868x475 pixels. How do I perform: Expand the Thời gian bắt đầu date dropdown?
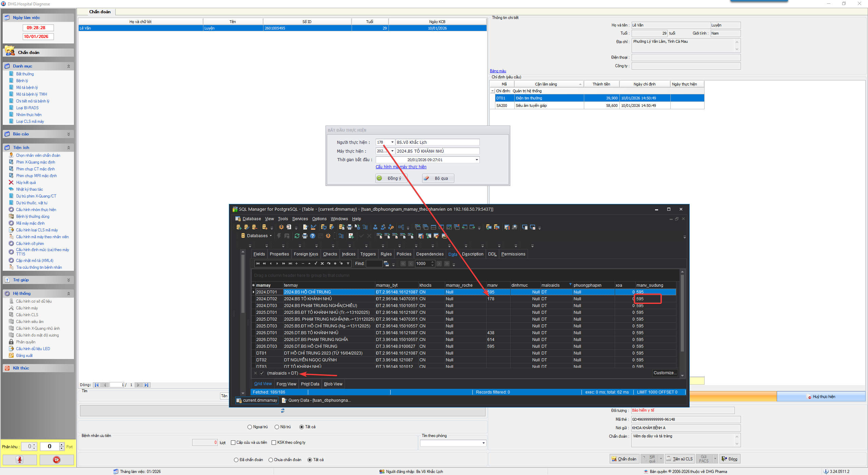pyautogui.click(x=476, y=160)
